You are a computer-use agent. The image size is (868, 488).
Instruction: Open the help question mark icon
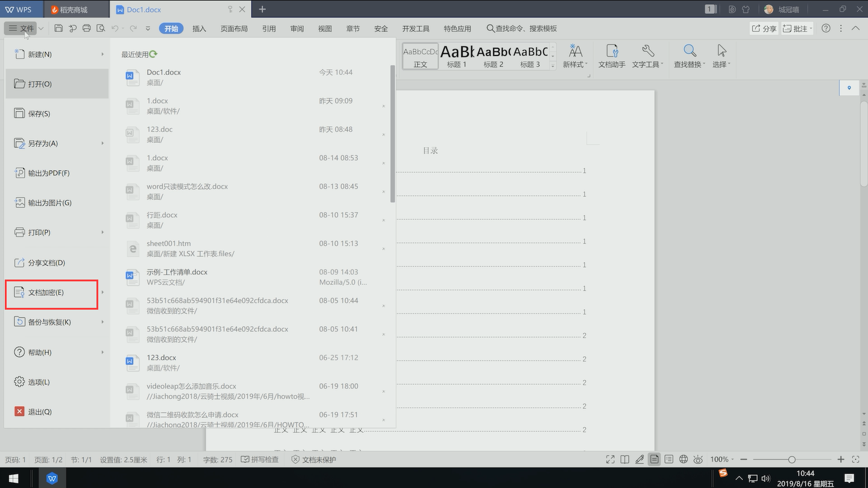826,28
